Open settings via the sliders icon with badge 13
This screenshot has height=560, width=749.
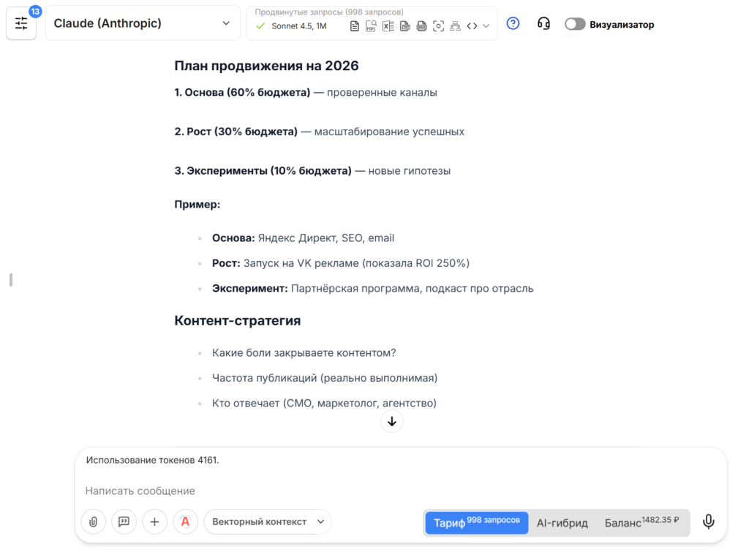pyautogui.click(x=21, y=24)
